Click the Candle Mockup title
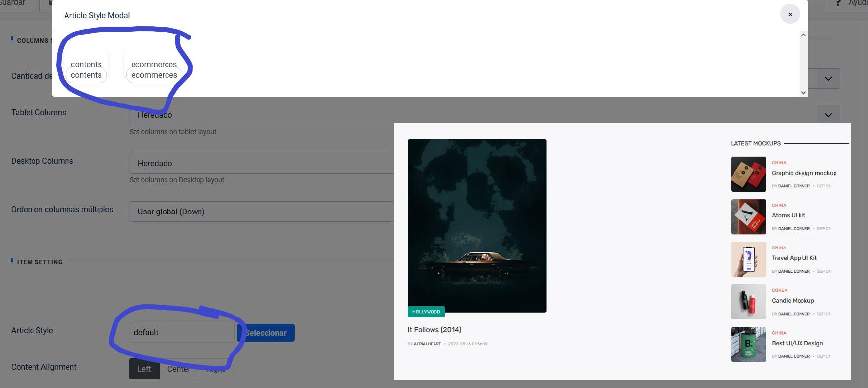Image resolution: width=868 pixels, height=388 pixels. click(793, 301)
